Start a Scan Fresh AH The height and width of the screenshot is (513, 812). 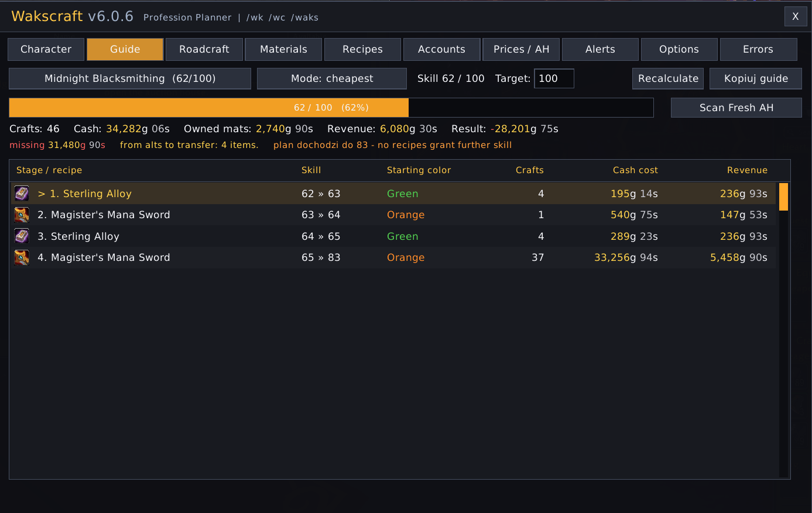coord(736,108)
